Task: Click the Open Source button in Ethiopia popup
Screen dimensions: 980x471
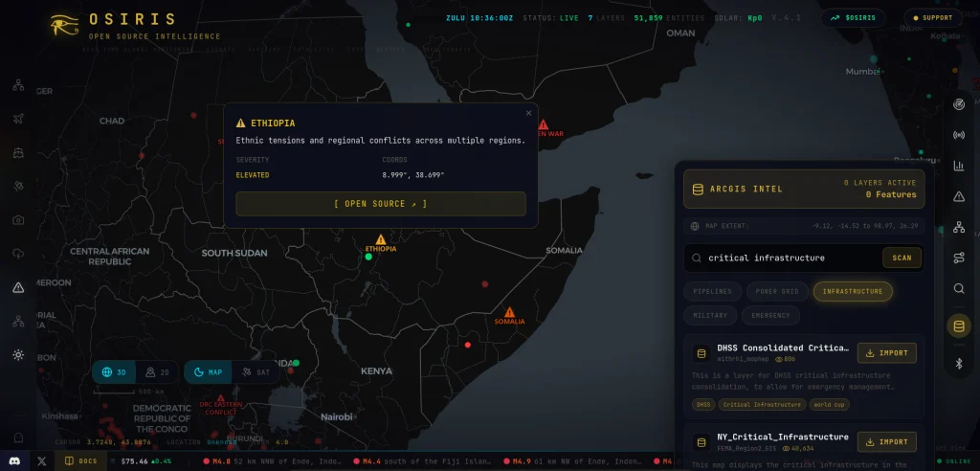Action: tap(381, 204)
